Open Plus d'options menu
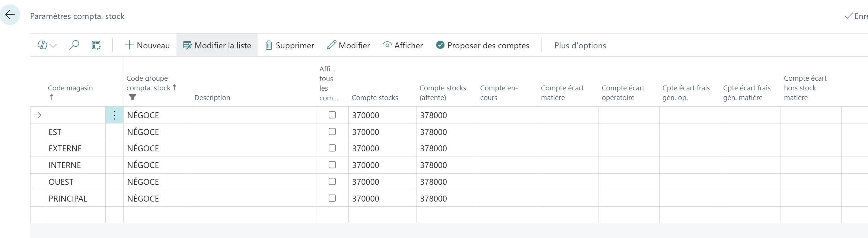 point(580,45)
